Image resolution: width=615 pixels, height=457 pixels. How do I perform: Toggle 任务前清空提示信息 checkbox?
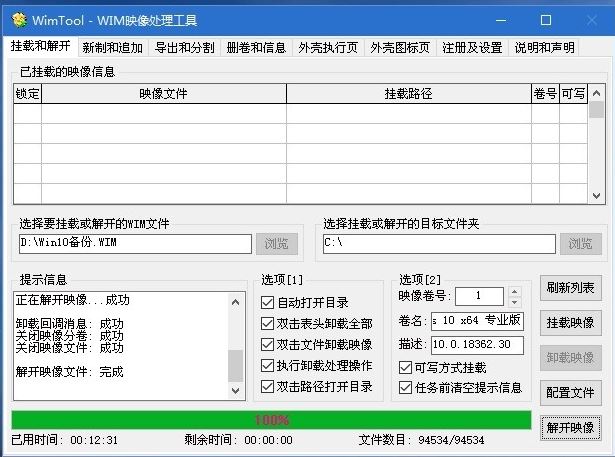tap(405, 387)
